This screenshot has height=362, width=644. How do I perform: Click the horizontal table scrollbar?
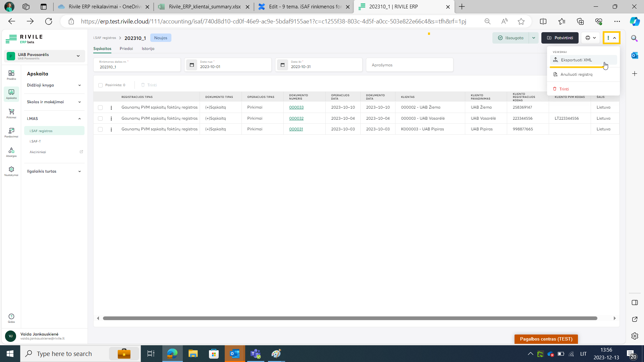[x=350, y=318]
